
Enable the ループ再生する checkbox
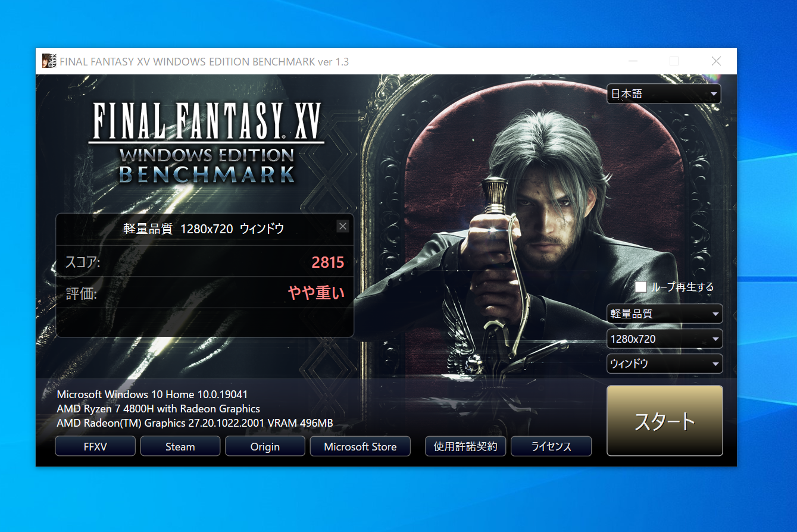coord(641,287)
